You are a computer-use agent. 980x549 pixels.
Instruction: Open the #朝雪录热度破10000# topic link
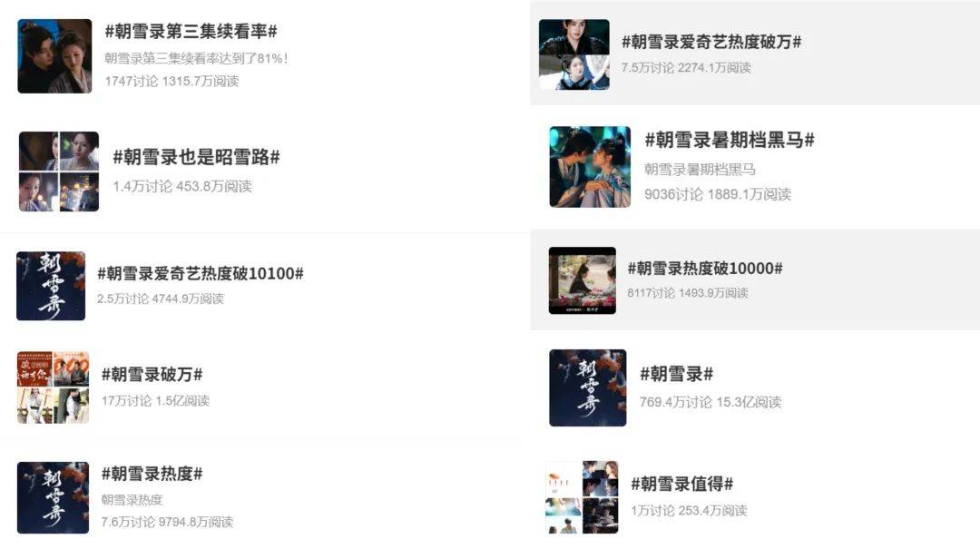click(705, 269)
